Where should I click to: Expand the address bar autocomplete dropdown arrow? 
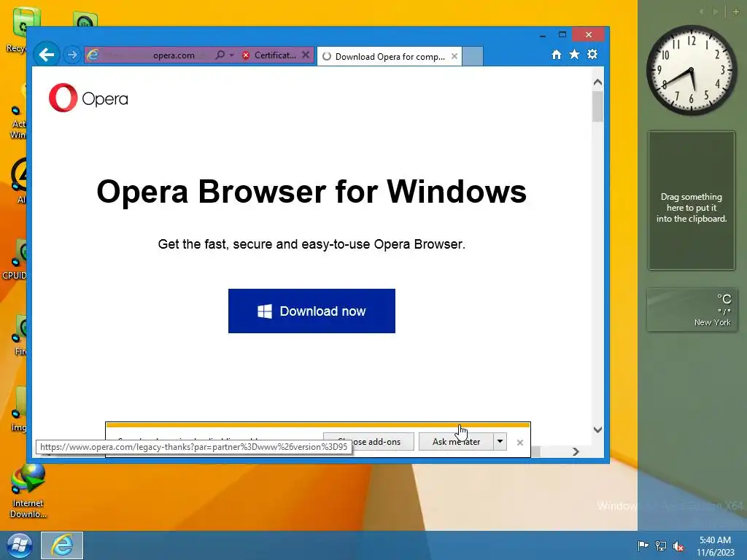[x=231, y=55]
